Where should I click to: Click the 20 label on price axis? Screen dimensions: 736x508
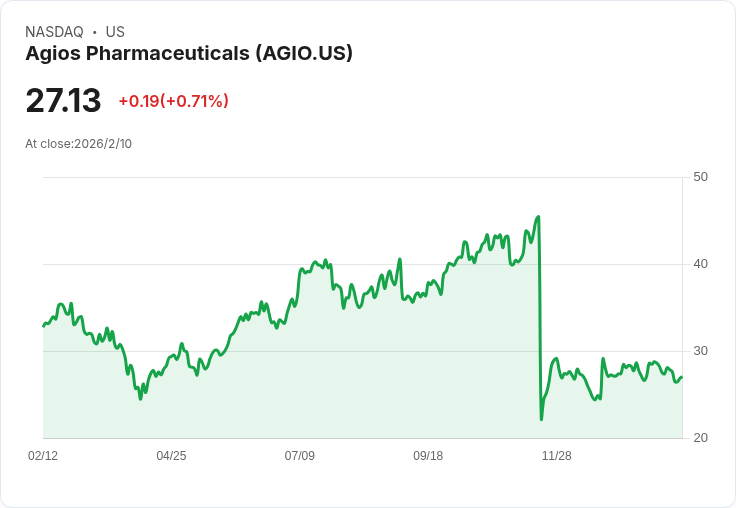(700, 438)
